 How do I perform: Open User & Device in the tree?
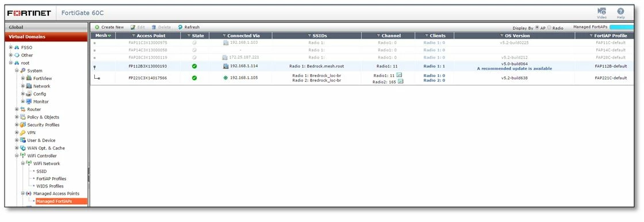[x=41, y=140]
